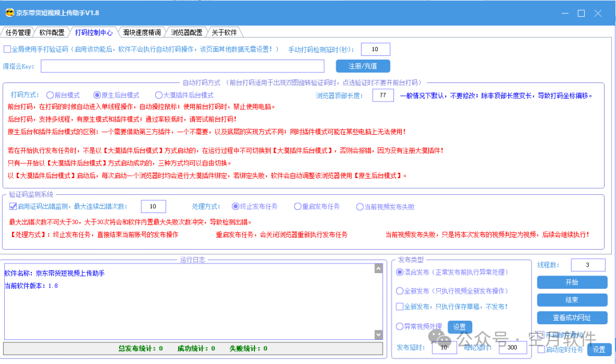Open the 滑块速度精调 tab

[x=142, y=32]
